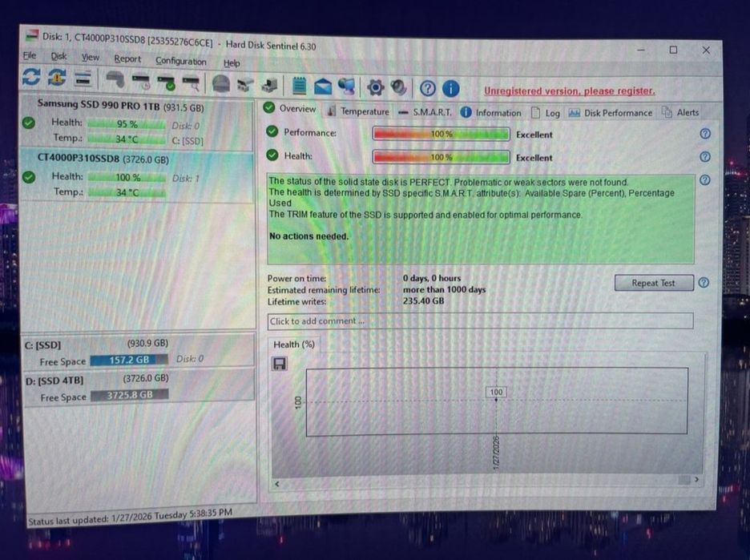Click the help icon beside Performance bar
This screenshot has width=750, height=560.
click(x=705, y=134)
